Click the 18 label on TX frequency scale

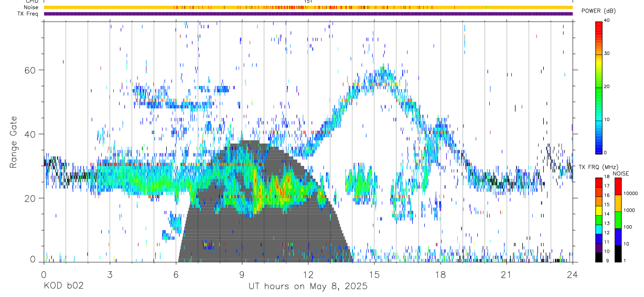607,177
